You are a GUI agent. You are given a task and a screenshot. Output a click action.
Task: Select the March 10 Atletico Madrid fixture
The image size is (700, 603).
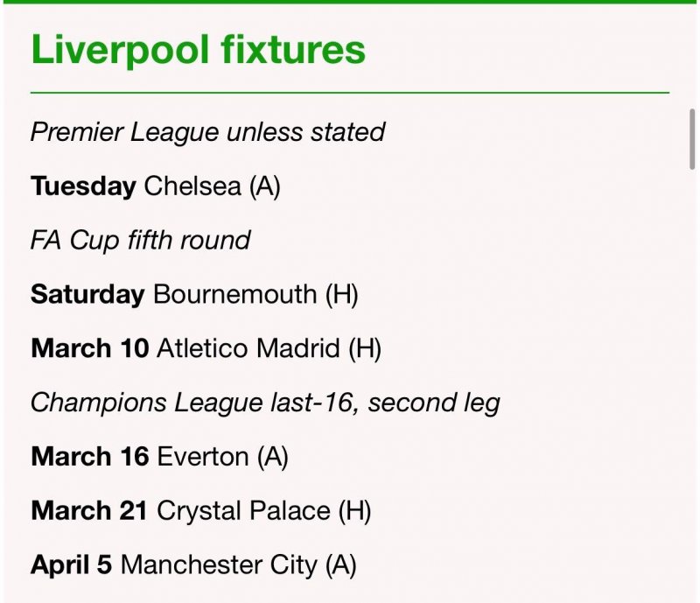tap(206, 349)
